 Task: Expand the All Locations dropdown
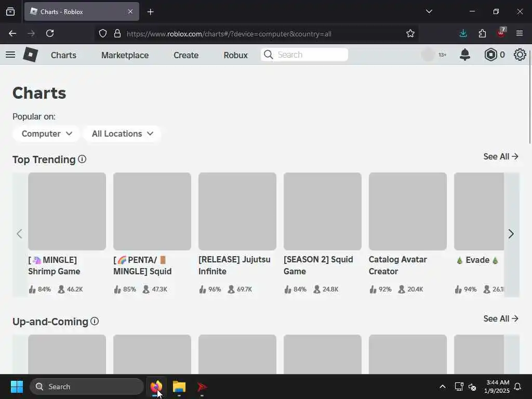pyautogui.click(x=122, y=134)
